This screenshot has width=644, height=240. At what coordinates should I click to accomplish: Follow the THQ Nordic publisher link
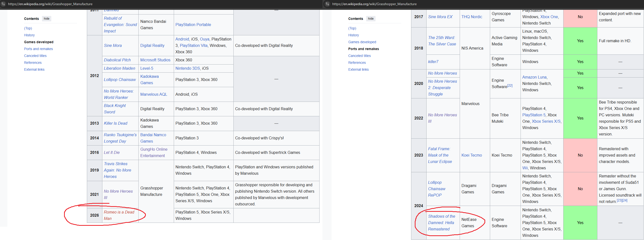click(x=472, y=17)
